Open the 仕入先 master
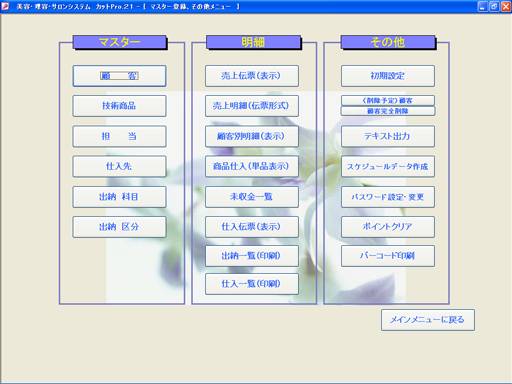512x384 pixels. [119, 166]
